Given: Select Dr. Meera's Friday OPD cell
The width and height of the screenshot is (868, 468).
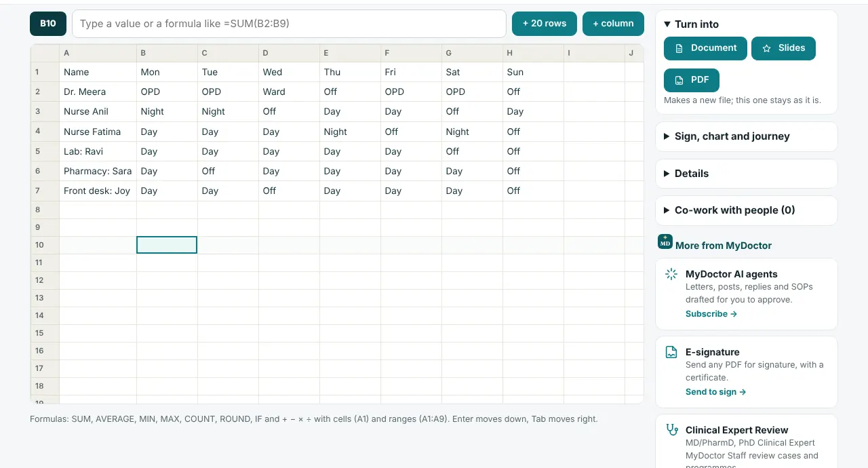Looking at the screenshot, I should pyautogui.click(x=411, y=92).
